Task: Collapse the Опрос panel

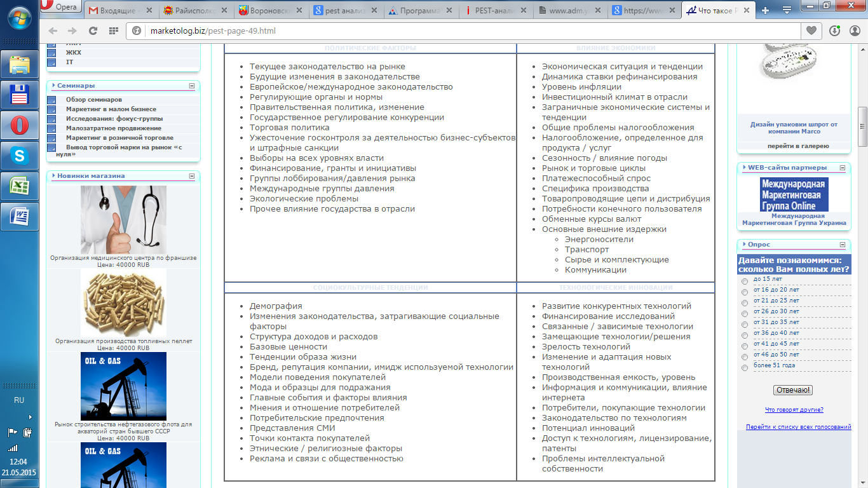Action: click(843, 245)
